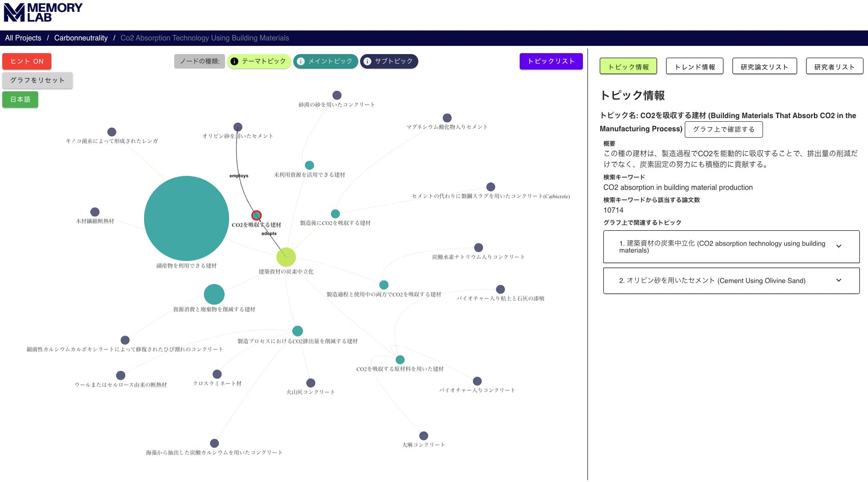The height and width of the screenshot is (482, 868).
Task: Select the 大麻コンクリート node
Action: [424, 436]
